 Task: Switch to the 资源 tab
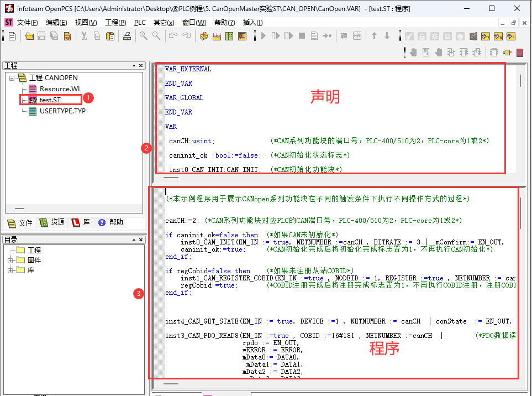52,222
